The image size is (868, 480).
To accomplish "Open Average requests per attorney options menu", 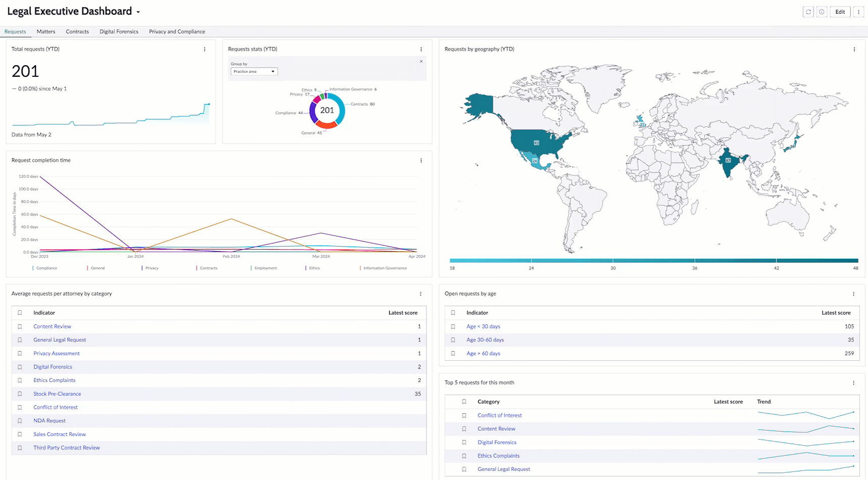I will pyautogui.click(x=420, y=294).
